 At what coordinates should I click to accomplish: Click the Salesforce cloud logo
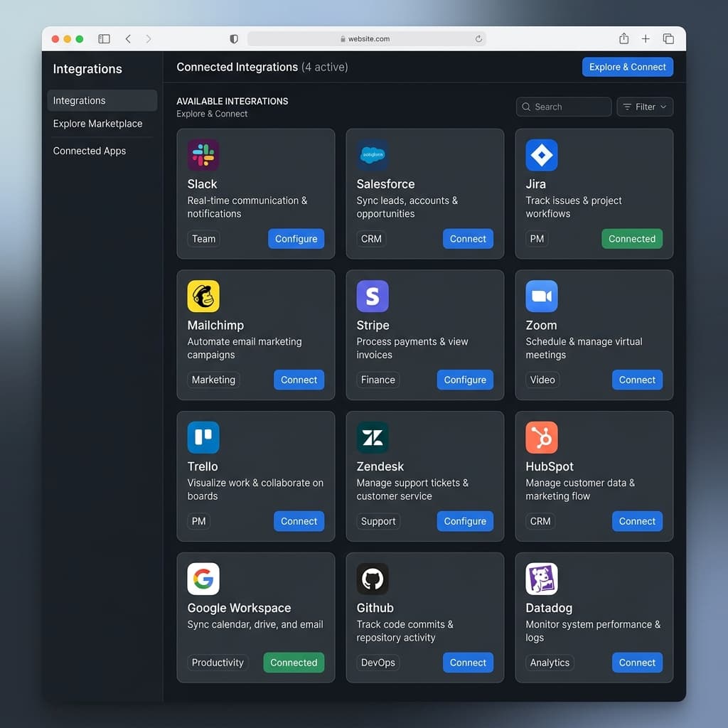click(x=373, y=155)
